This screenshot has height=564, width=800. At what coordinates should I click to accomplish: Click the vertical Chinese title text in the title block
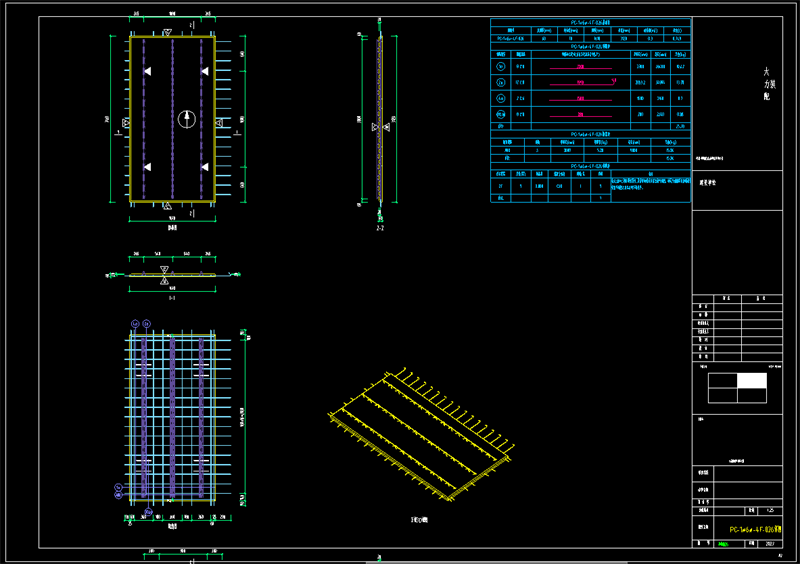(x=768, y=84)
